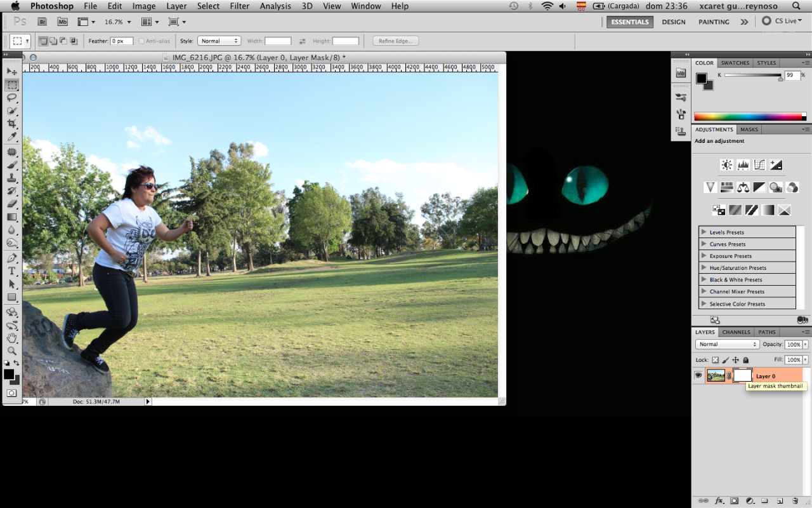The image size is (812, 508).
Task: Select the Zoom tool in the toolbox
Action: 12,351
